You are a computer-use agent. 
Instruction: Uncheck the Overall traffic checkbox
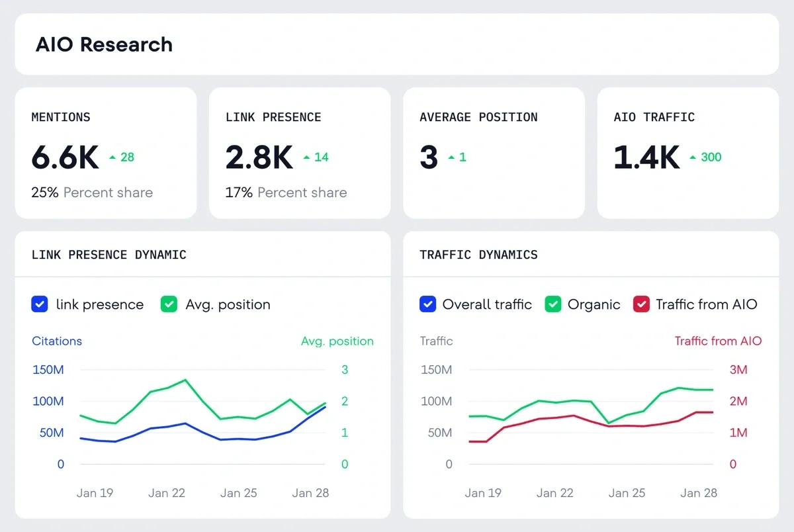coord(427,304)
